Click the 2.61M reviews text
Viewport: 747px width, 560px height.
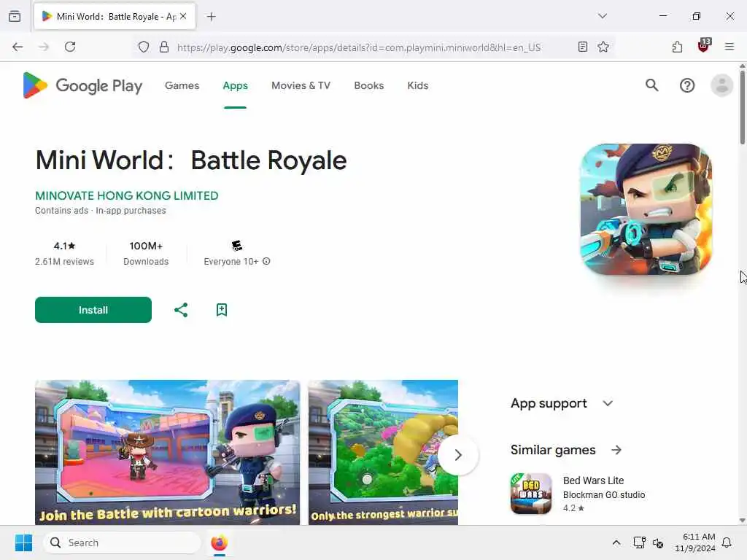point(64,262)
